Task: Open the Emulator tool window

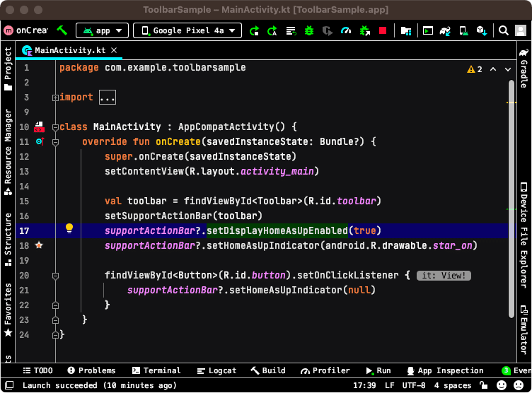Action: (524, 329)
